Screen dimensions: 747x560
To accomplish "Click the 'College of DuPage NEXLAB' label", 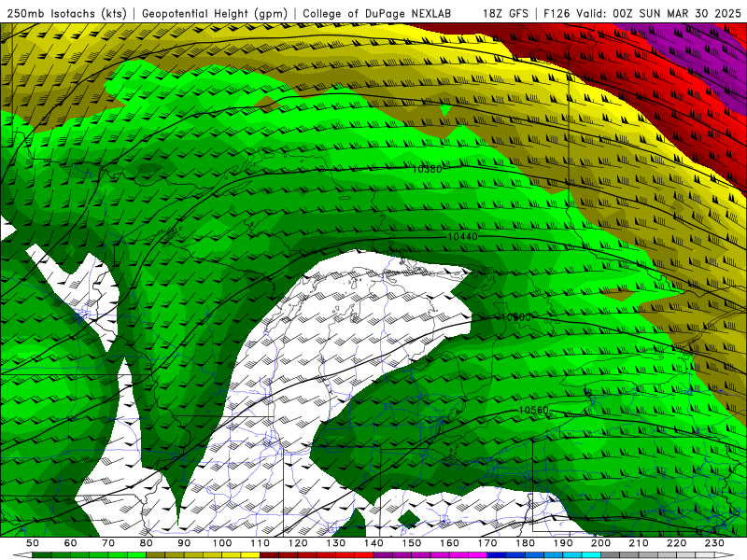I will (377, 13).
